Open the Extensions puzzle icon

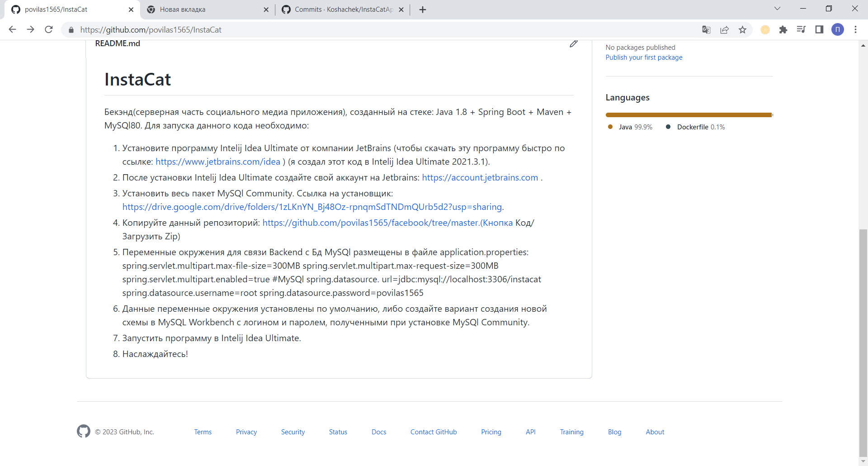click(x=783, y=29)
